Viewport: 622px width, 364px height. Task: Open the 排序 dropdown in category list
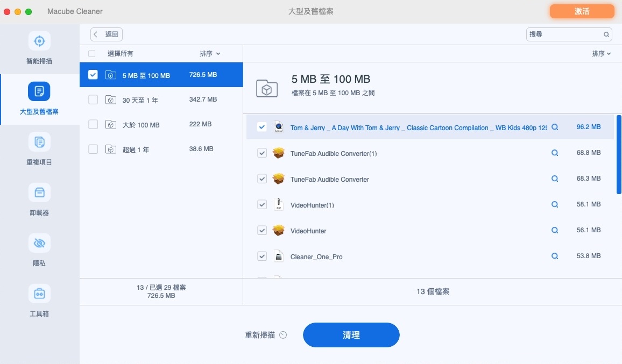point(210,54)
